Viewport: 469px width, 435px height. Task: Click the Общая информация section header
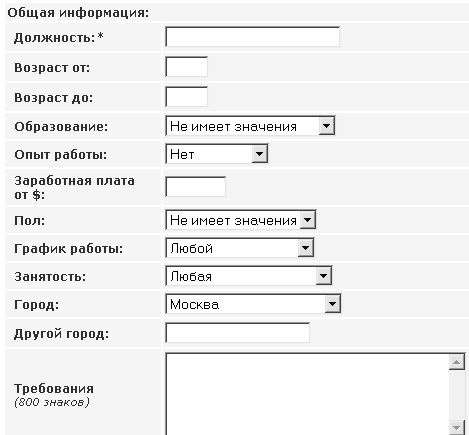pos(78,13)
